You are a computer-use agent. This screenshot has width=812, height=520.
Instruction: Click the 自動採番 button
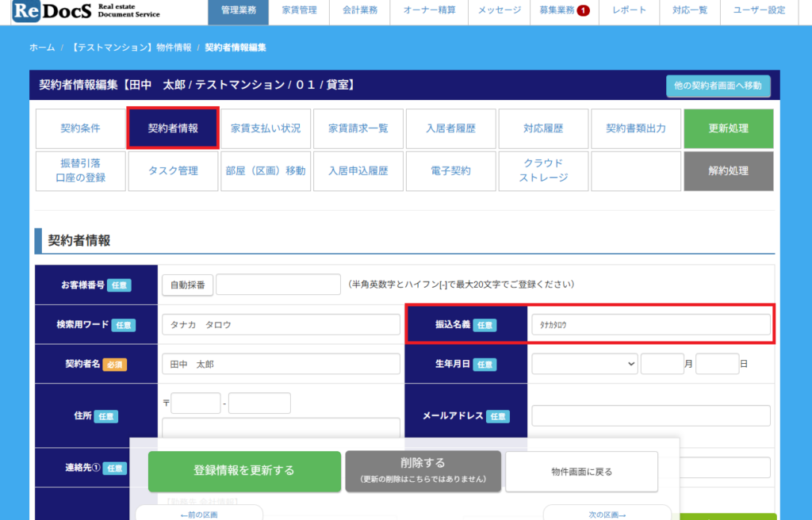[x=188, y=285]
